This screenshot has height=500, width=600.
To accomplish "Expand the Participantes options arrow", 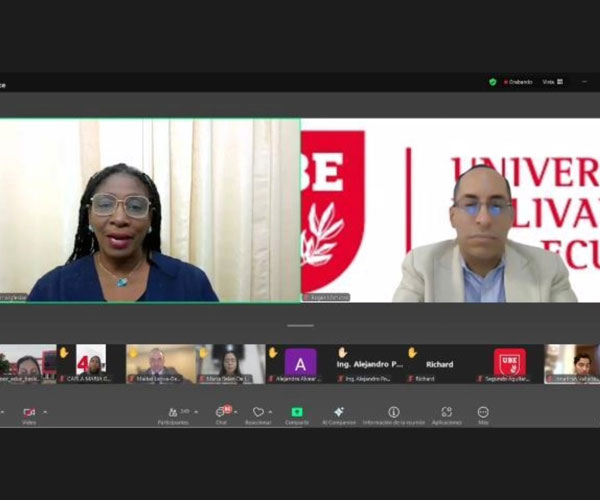I will (x=196, y=412).
